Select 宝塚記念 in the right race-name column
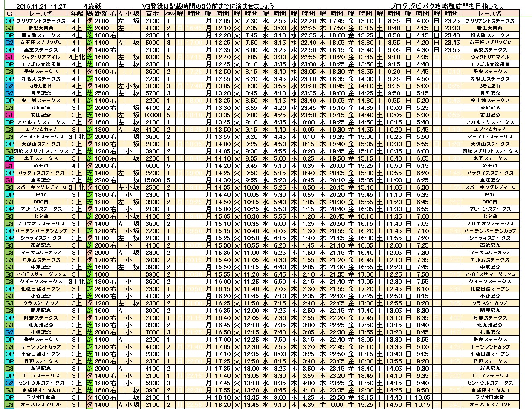 click(489, 180)
